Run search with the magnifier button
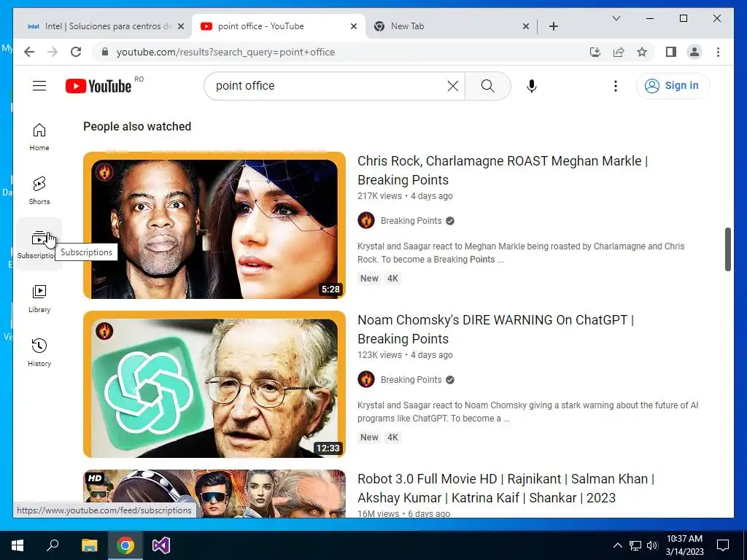Screen dimensions: 747x560 pos(487,86)
